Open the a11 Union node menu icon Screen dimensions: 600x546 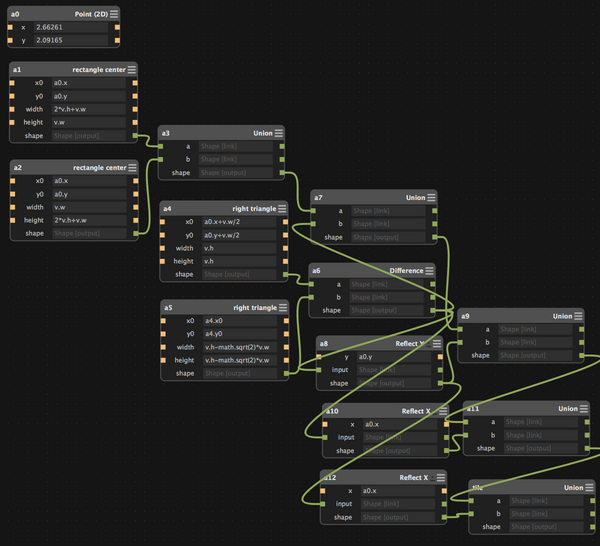584,409
